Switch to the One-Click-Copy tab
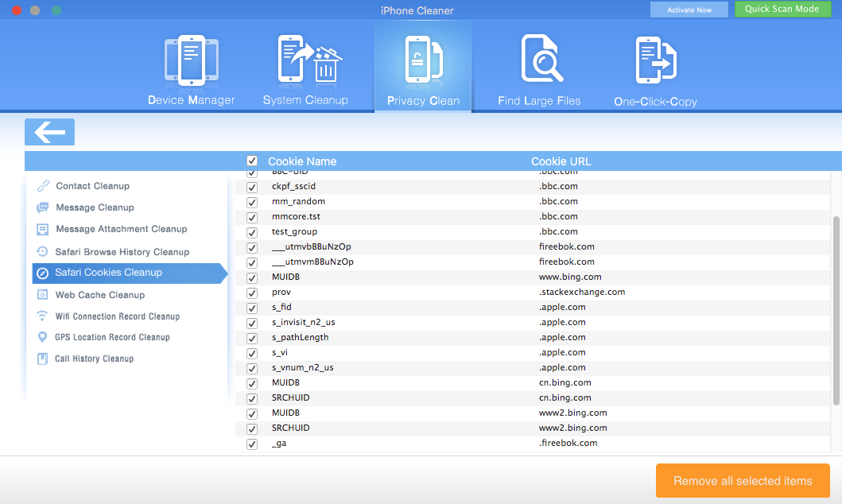Viewport: 842px width, 504px height. (655, 102)
